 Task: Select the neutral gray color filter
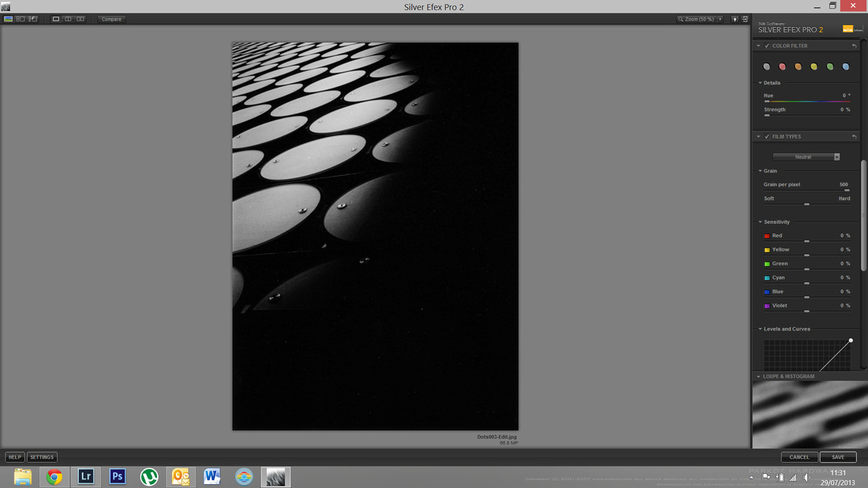point(767,66)
